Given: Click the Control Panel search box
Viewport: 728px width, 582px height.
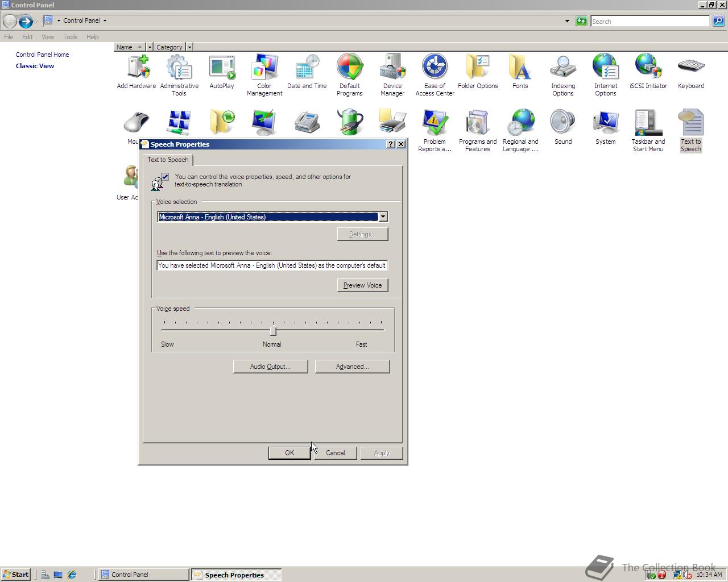Looking at the screenshot, I should coord(650,21).
